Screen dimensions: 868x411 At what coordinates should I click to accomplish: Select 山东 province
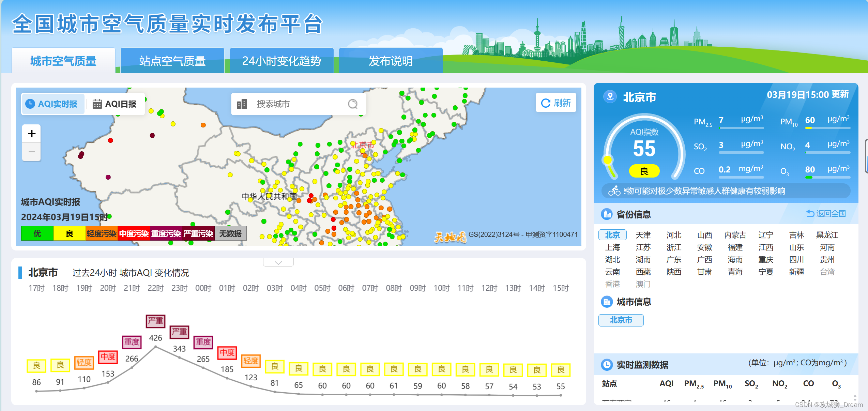(796, 247)
